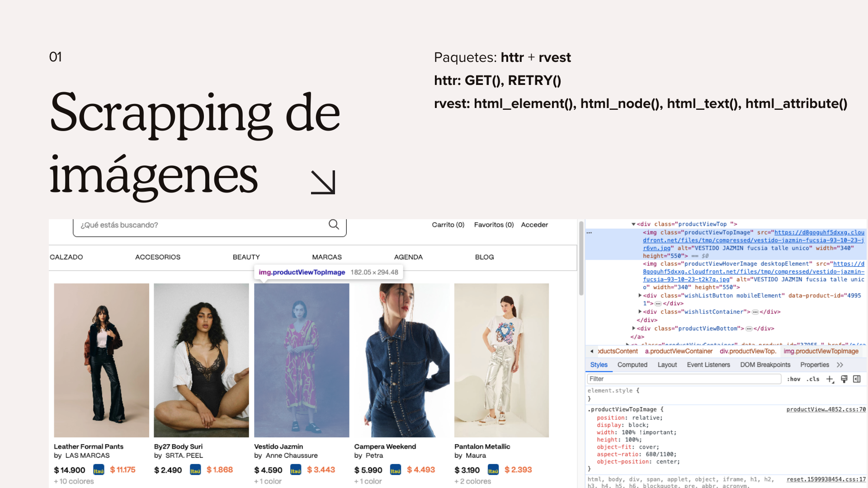Click the new style rule plus icon
This screenshot has width=868, height=488.
[830, 379]
